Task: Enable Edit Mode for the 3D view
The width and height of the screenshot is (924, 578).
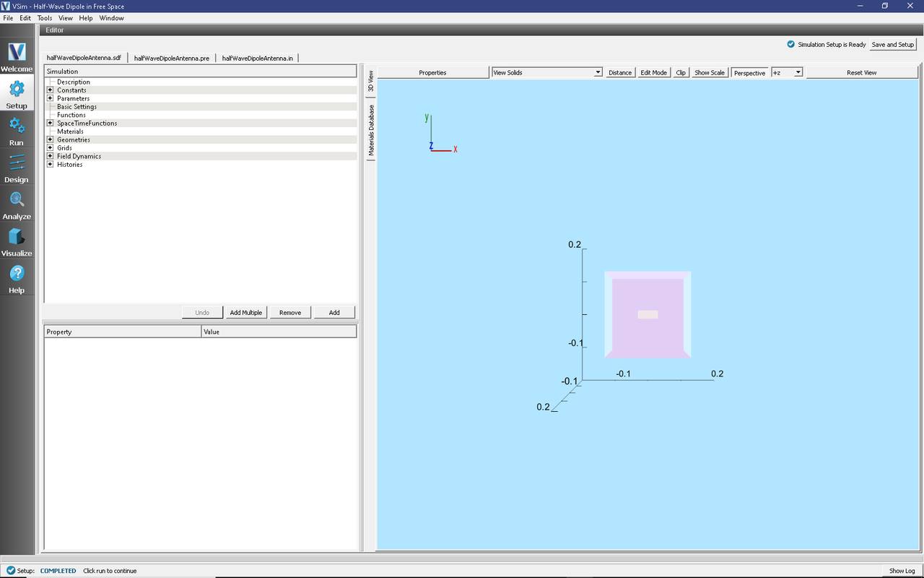Action: 653,72
